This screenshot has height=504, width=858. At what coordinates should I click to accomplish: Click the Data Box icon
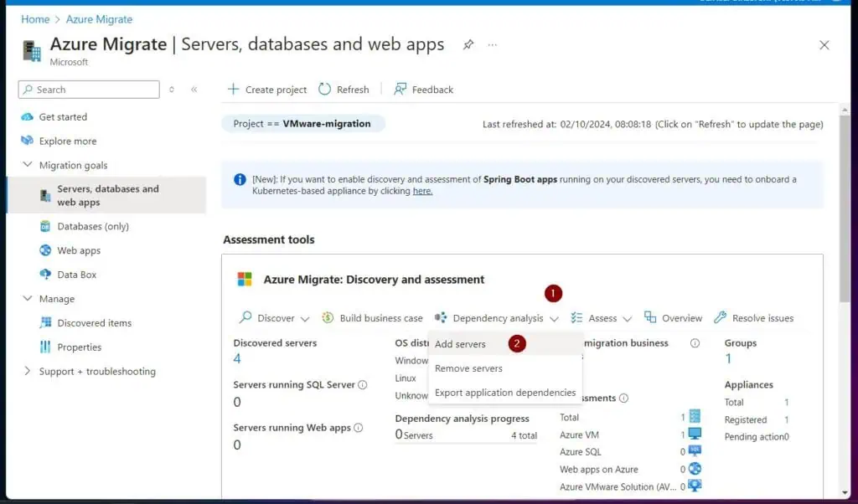[x=45, y=275]
